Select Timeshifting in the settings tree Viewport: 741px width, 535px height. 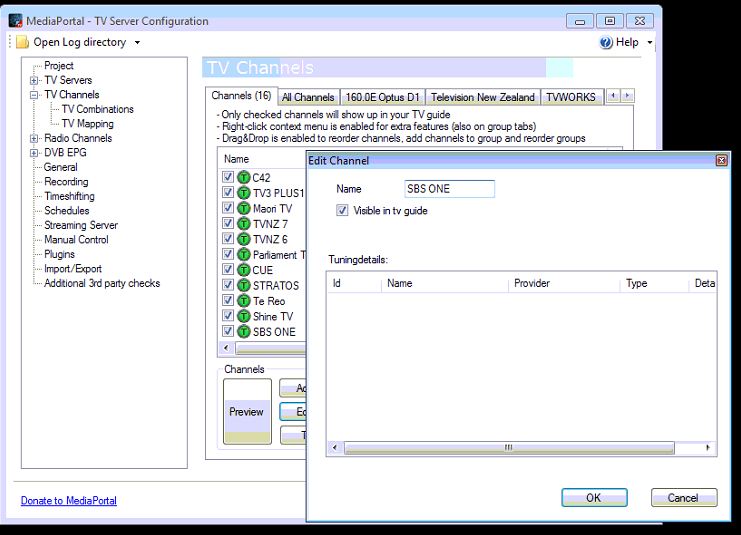[x=69, y=196]
